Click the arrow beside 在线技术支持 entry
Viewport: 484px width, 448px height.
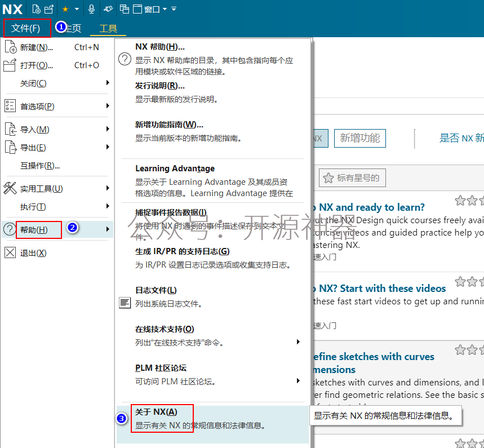[x=298, y=342]
